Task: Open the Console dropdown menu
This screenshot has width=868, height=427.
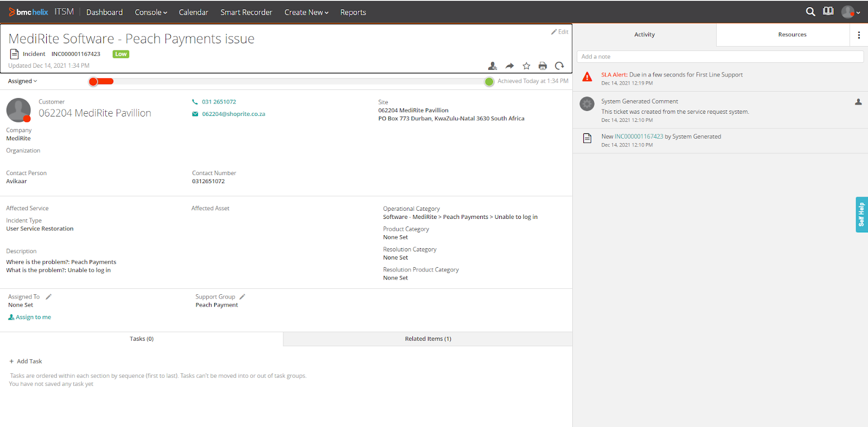Action: (x=151, y=12)
